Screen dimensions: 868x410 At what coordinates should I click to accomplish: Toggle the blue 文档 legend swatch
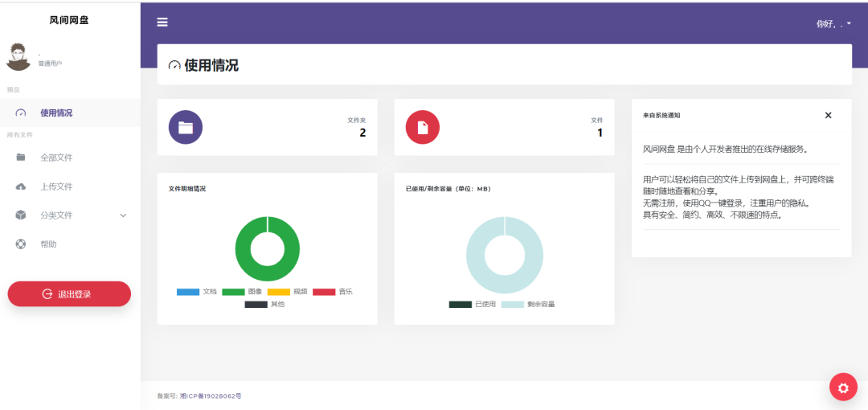188,292
